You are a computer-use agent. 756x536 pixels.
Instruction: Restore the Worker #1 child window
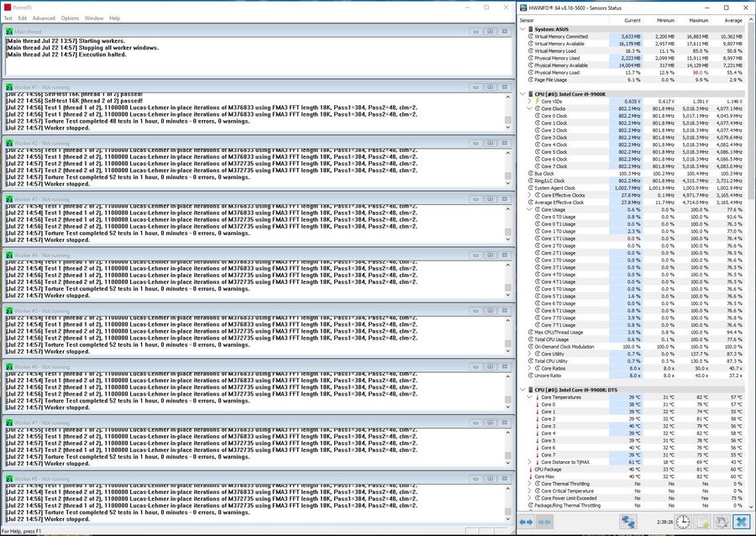click(490, 87)
